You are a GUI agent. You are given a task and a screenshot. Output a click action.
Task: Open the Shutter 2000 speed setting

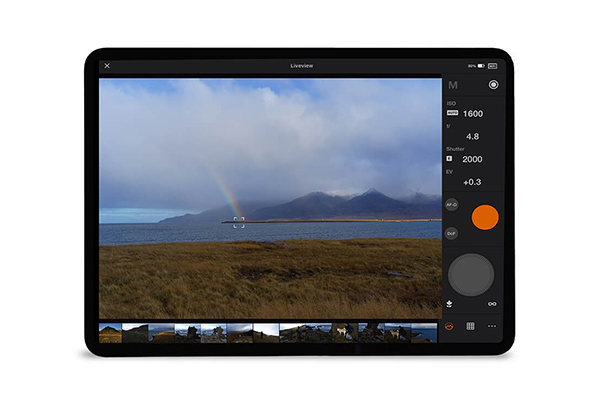(x=472, y=159)
